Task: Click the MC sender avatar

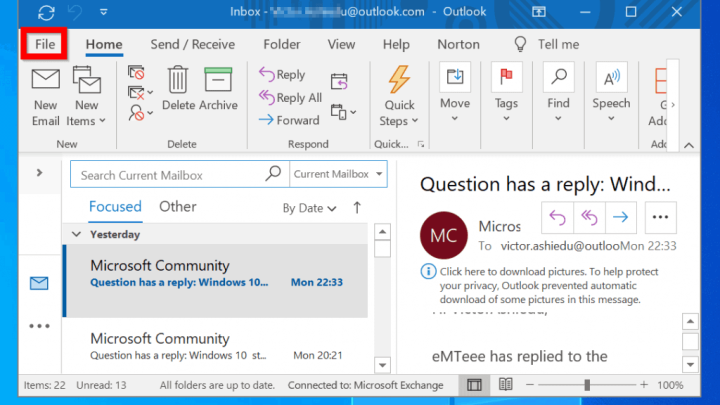Action: [x=444, y=235]
